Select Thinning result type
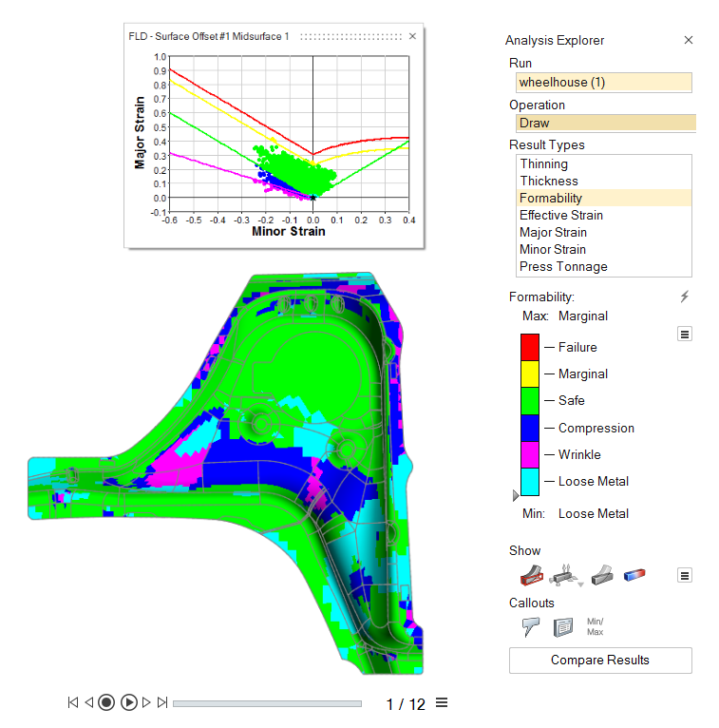Screen dimensions: 719x728 click(543, 163)
